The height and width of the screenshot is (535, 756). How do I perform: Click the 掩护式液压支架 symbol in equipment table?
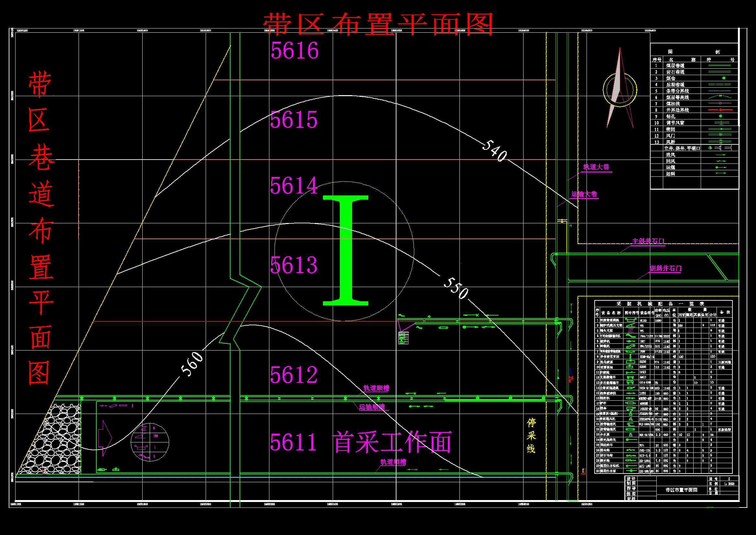tap(631, 325)
